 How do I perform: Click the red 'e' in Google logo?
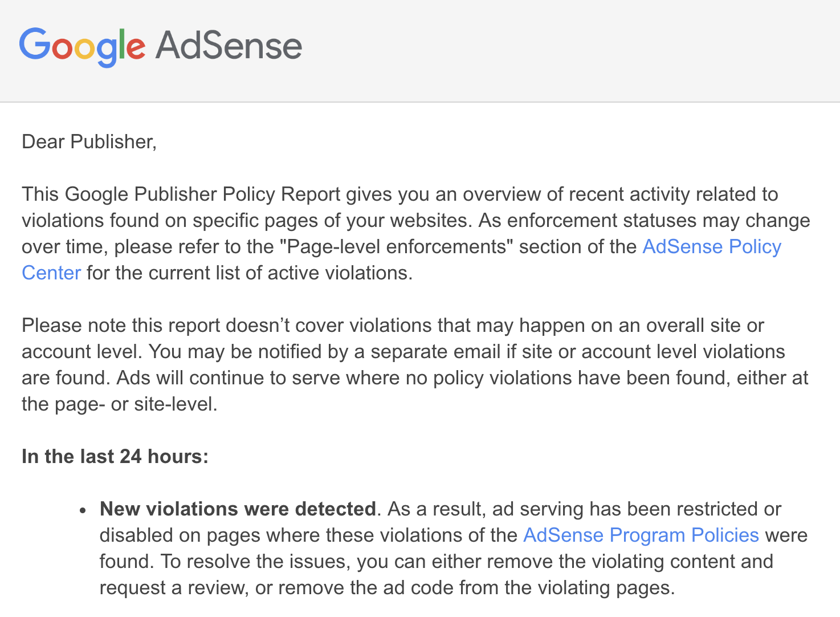(x=136, y=48)
